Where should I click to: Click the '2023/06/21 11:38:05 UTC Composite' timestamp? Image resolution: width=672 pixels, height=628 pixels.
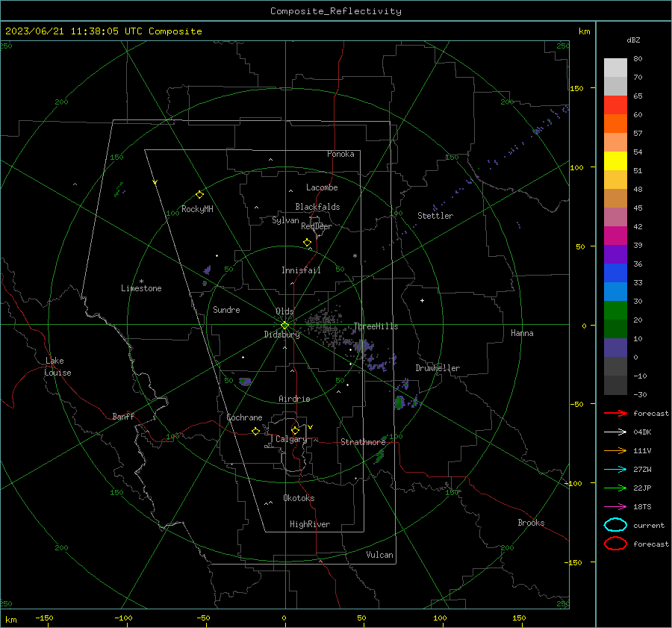pos(103,31)
